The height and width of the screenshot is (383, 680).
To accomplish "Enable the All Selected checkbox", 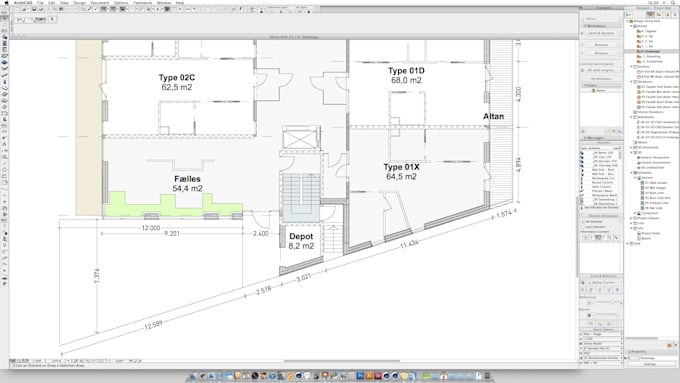I will point(583,222).
